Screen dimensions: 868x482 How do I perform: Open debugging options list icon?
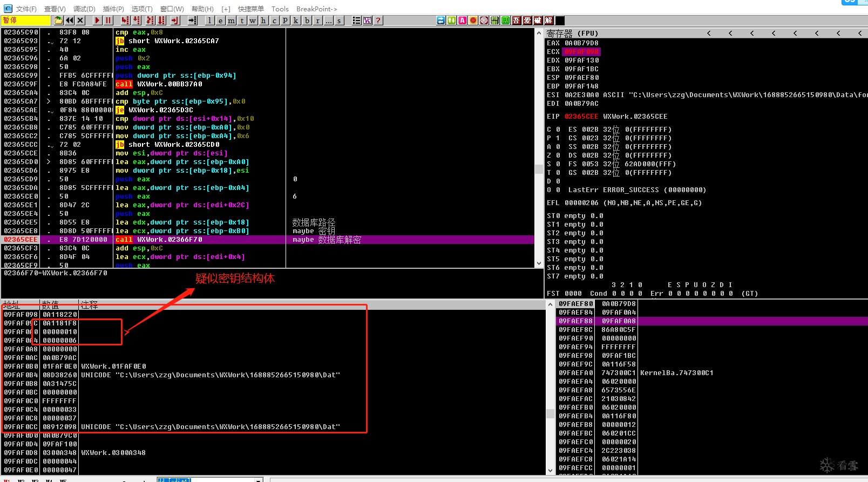pos(357,21)
